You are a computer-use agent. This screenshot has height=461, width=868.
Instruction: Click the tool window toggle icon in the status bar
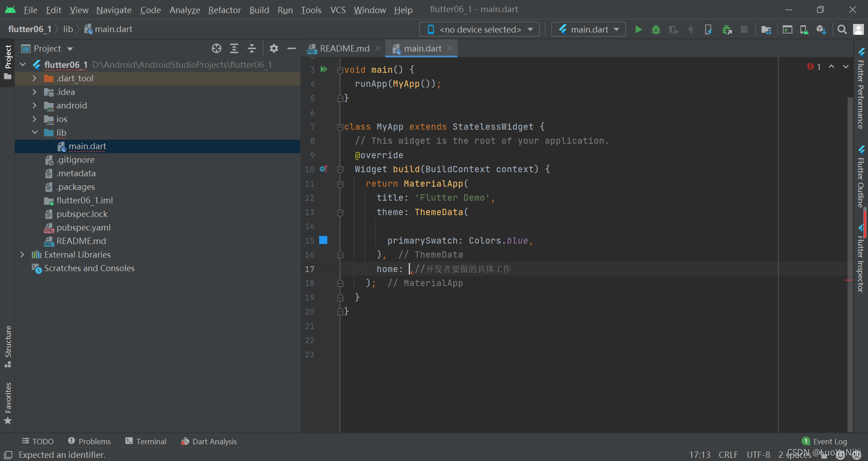tap(8, 455)
